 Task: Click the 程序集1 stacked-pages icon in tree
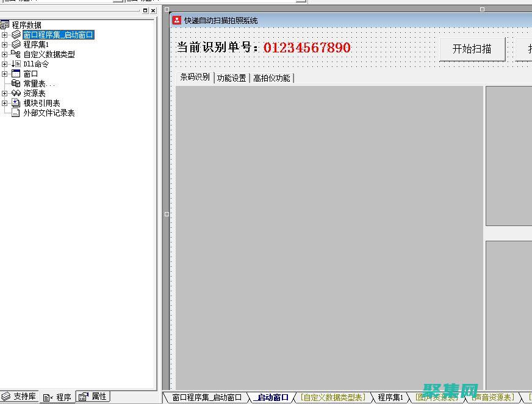[x=16, y=44]
